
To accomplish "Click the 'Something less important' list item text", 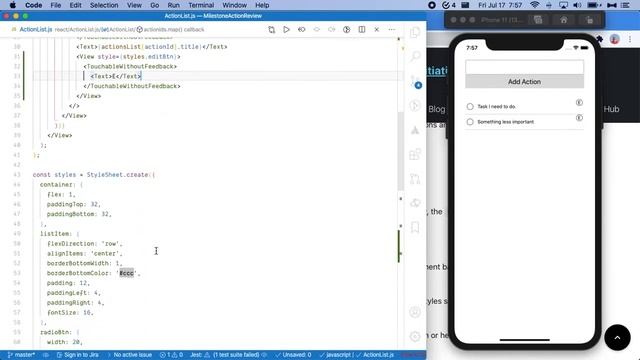I will [x=506, y=122].
